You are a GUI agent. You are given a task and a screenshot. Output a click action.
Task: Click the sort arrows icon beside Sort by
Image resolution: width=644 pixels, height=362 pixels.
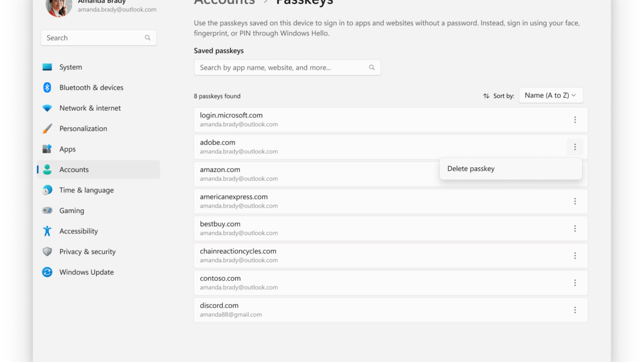click(486, 96)
